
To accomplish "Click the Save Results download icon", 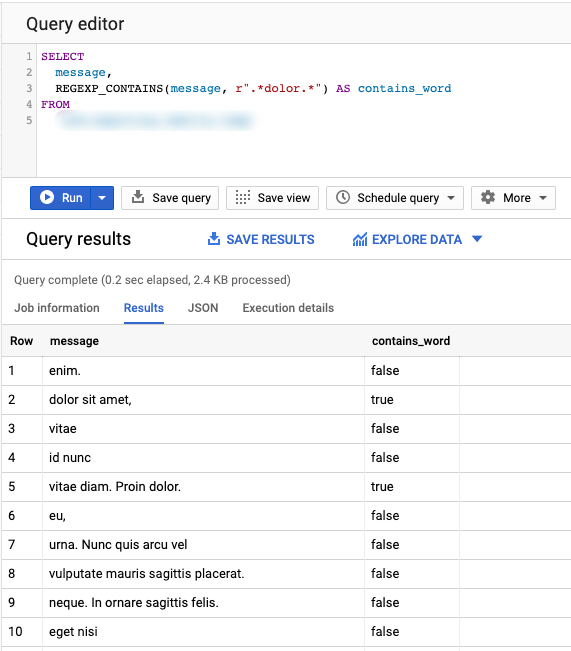I will pos(213,239).
